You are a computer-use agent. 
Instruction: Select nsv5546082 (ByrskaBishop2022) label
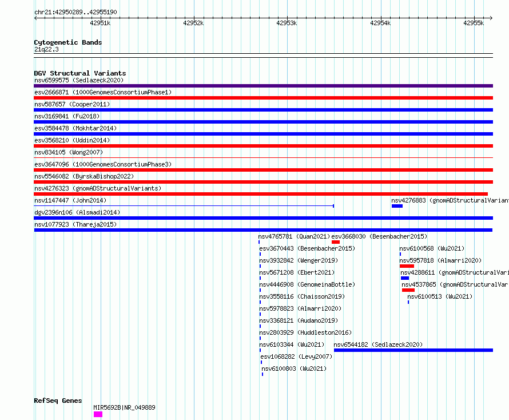coord(84,176)
